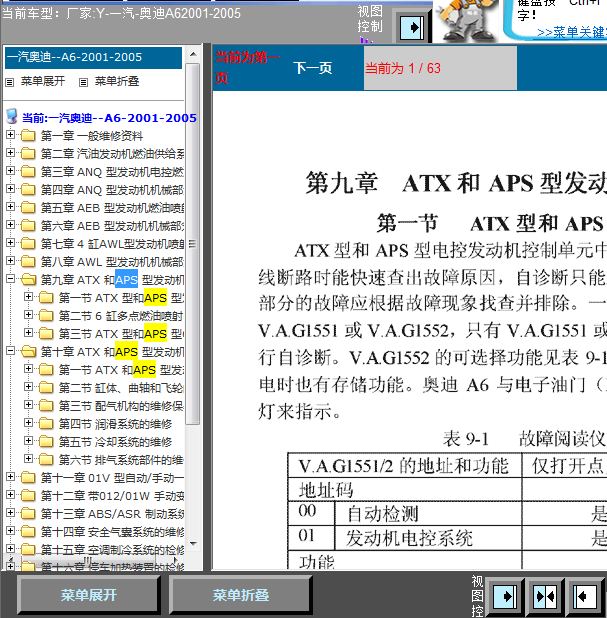Click the tree panel scroll-up arrow
This screenshot has width=607, height=618.
193,54
